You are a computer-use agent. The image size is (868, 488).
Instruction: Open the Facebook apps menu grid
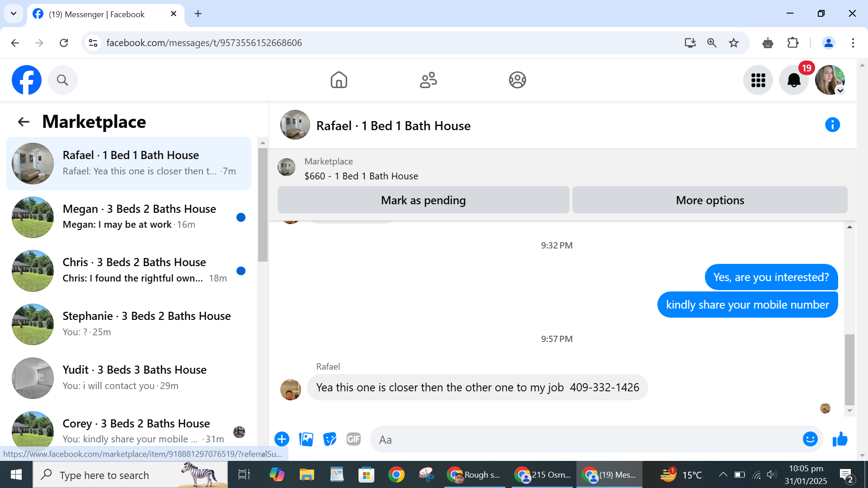coord(758,80)
